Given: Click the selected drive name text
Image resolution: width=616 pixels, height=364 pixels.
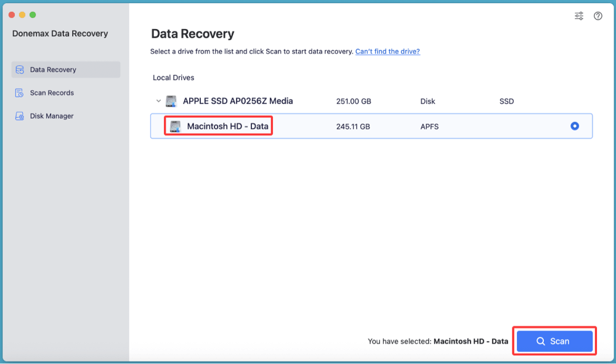Looking at the screenshot, I should [x=471, y=341].
